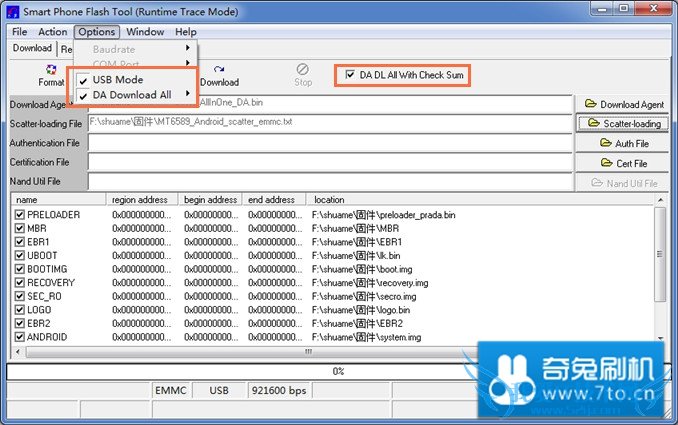
Task: Uncheck the UBOOT partition checkbox
Action: 19,255
